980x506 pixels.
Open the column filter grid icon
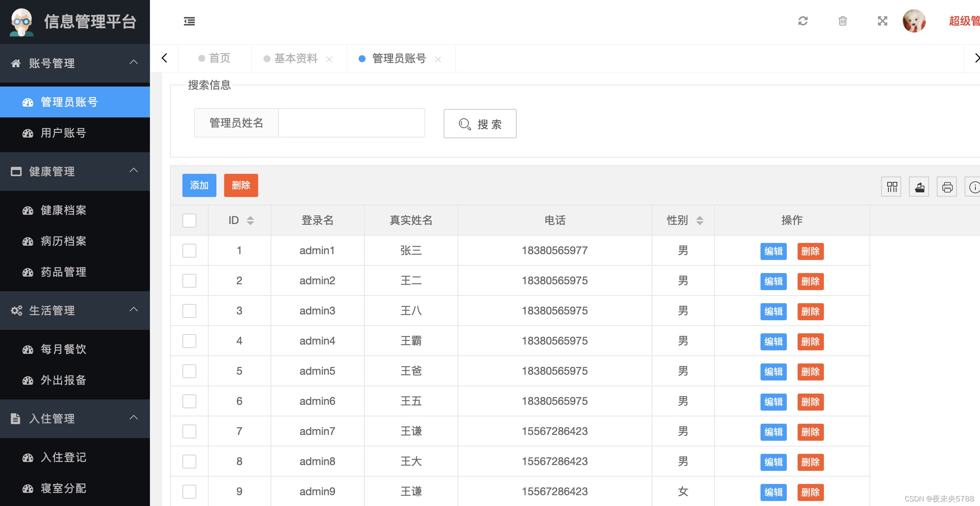point(892,187)
